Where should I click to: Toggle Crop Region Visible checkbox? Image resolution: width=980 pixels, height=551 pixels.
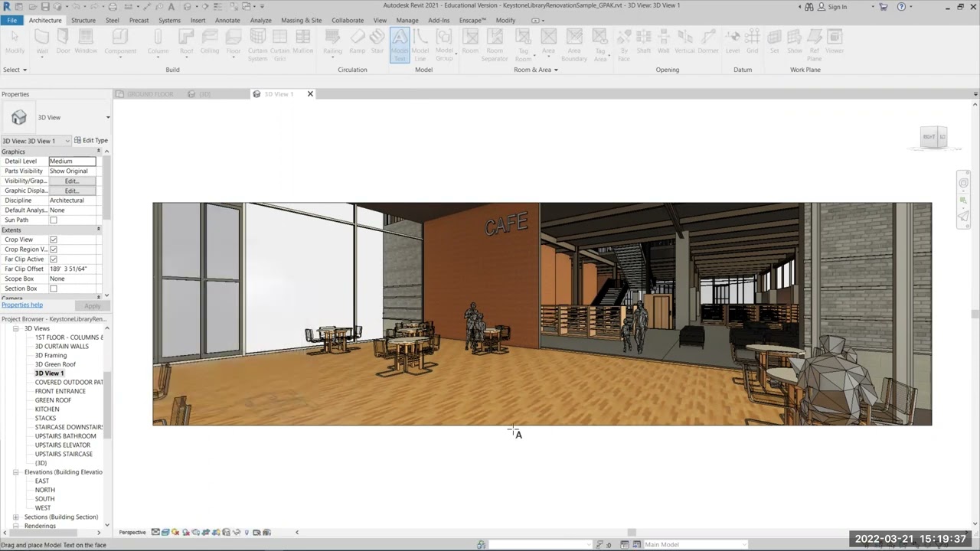[54, 249]
